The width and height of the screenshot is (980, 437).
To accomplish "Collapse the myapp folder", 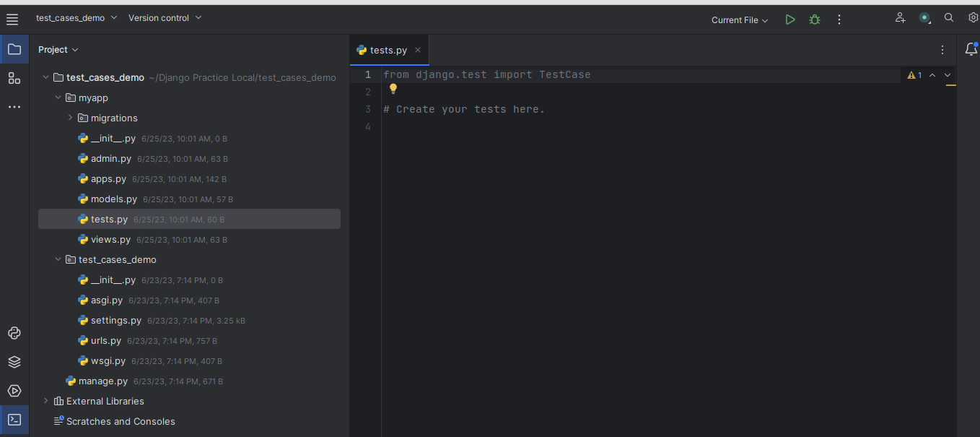I will click(x=58, y=98).
